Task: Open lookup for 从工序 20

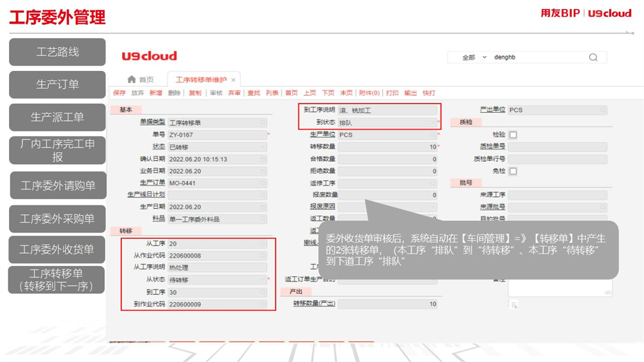Action: point(263,243)
